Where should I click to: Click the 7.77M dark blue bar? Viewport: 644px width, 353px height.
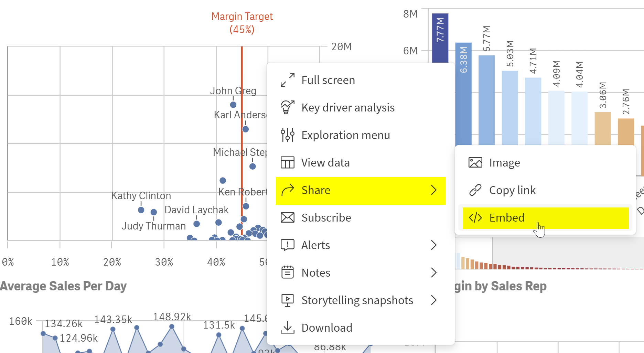click(440, 38)
